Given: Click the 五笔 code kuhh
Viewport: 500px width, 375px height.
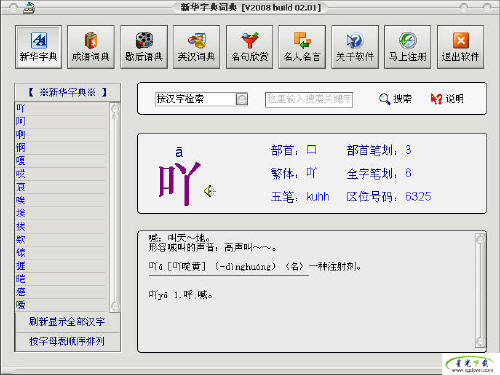Looking at the screenshot, I should (x=318, y=196).
